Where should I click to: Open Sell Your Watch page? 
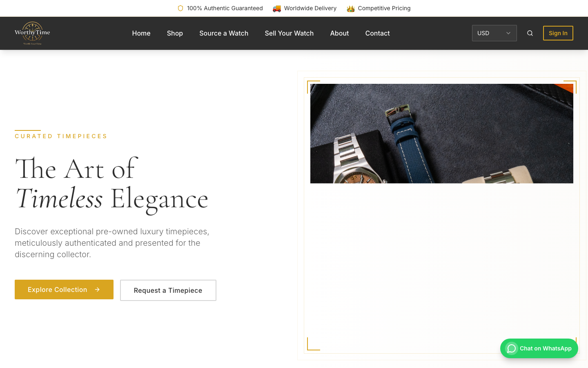coord(289,33)
